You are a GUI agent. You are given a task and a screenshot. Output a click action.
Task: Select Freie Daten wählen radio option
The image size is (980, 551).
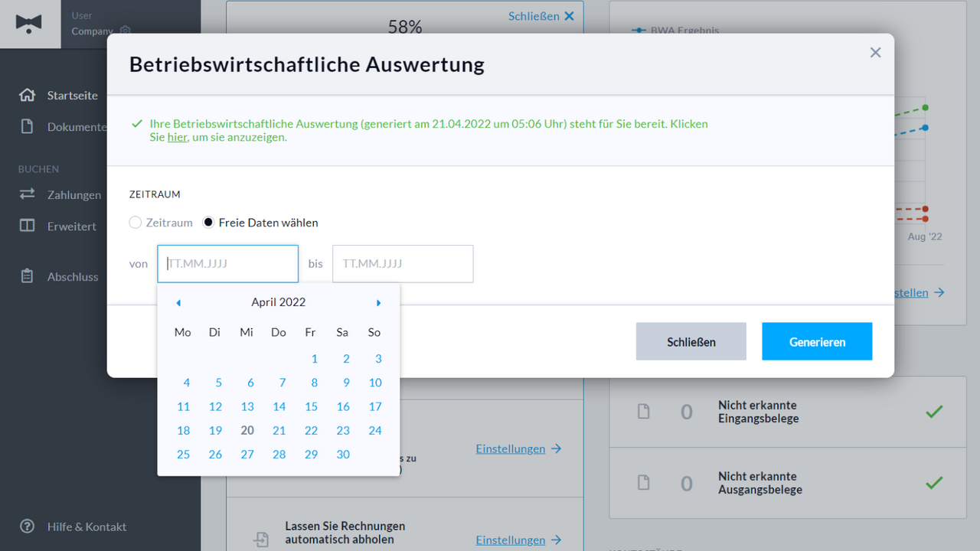click(x=208, y=223)
